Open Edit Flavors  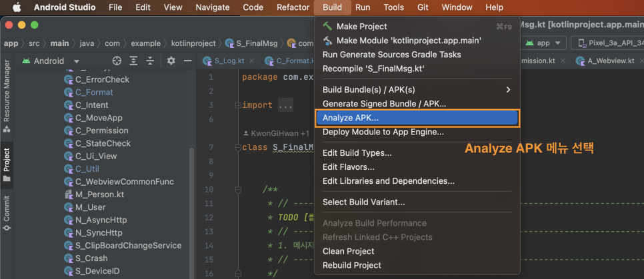[x=417, y=167]
